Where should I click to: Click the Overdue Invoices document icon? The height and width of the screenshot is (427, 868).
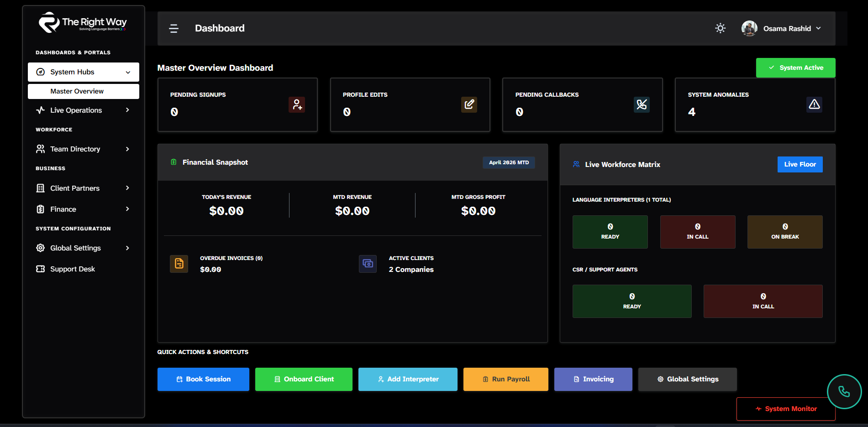[179, 264]
